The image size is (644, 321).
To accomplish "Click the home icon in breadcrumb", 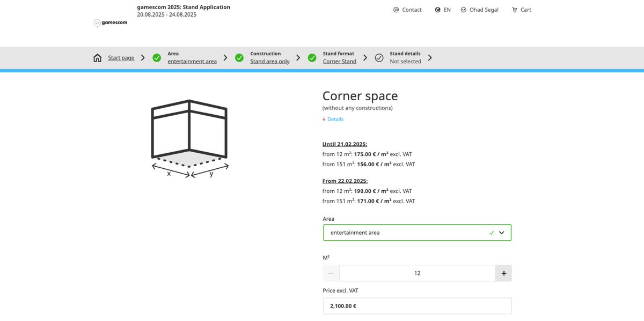I will pyautogui.click(x=97, y=58).
